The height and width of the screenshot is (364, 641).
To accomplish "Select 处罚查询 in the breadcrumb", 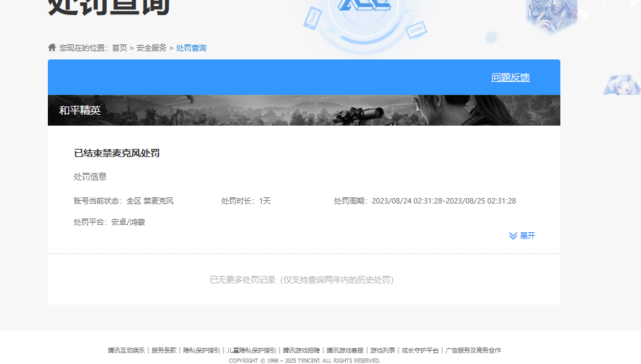I will 191,48.
